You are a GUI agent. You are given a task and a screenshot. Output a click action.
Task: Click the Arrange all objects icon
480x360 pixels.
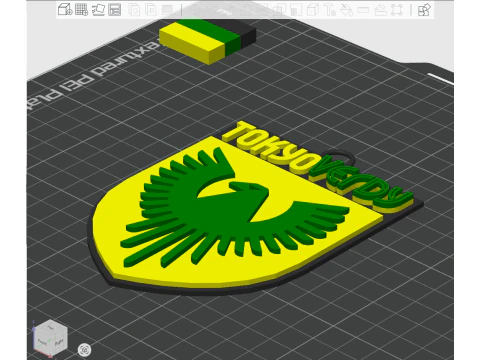tap(115, 10)
